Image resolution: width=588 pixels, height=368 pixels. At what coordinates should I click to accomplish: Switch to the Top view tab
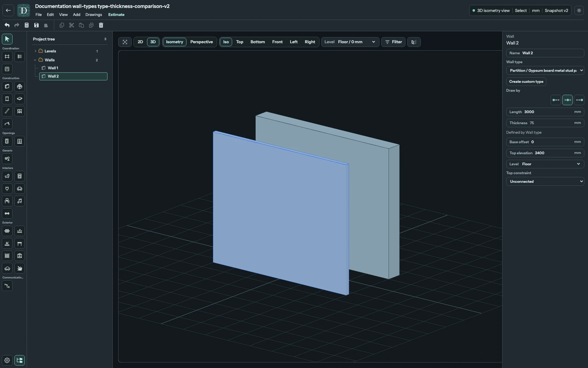(x=240, y=42)
